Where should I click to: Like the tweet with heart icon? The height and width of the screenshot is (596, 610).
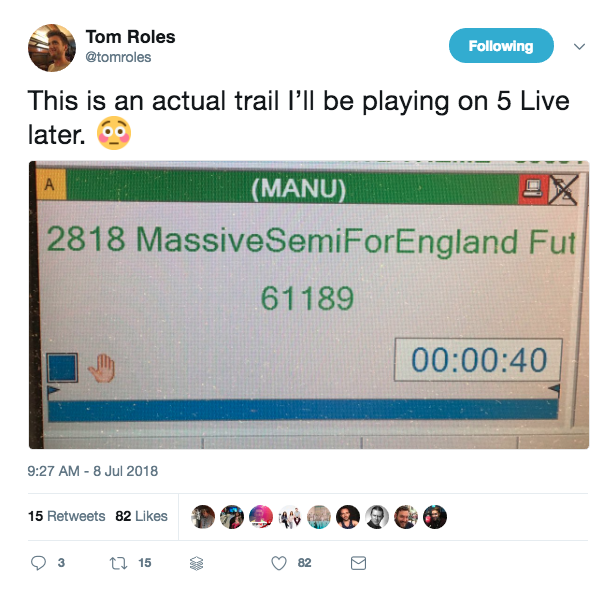tap(279, 563)
